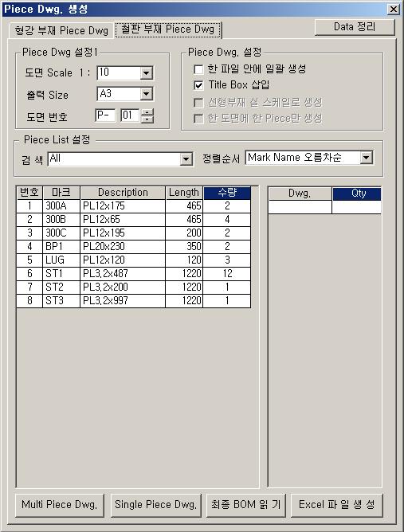This screenshot has width=404, height=532.
Task: Click the P- drawing number prefix field
Action: point(105,115)
